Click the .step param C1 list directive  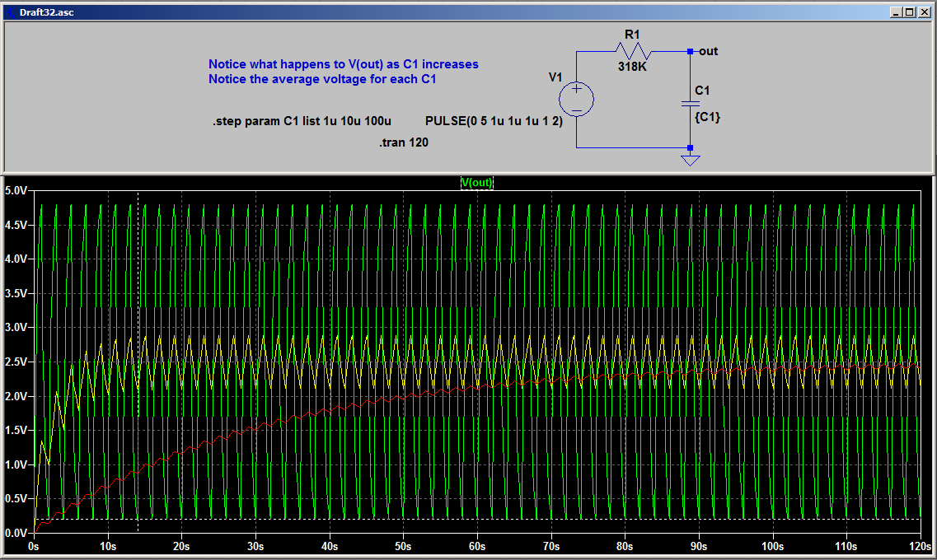coord(302,121)
